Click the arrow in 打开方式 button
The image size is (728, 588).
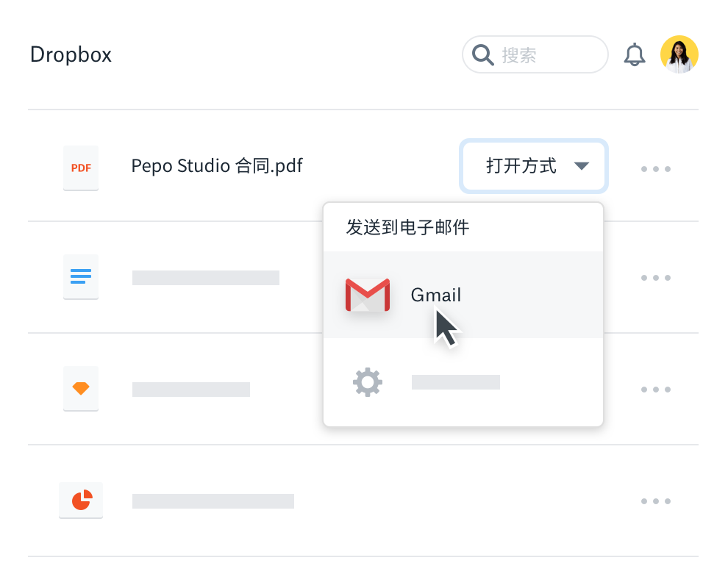tap(581, 166)
